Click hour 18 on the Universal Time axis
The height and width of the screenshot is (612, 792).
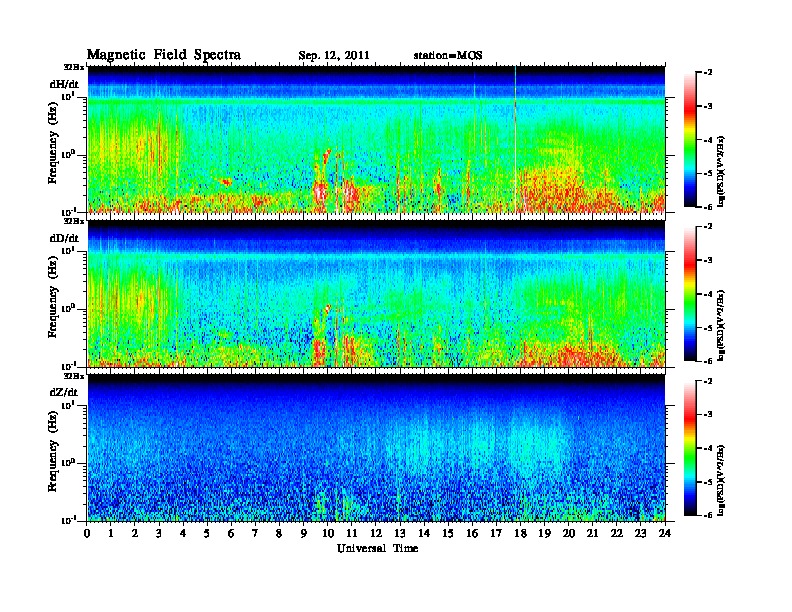point(521,533)
